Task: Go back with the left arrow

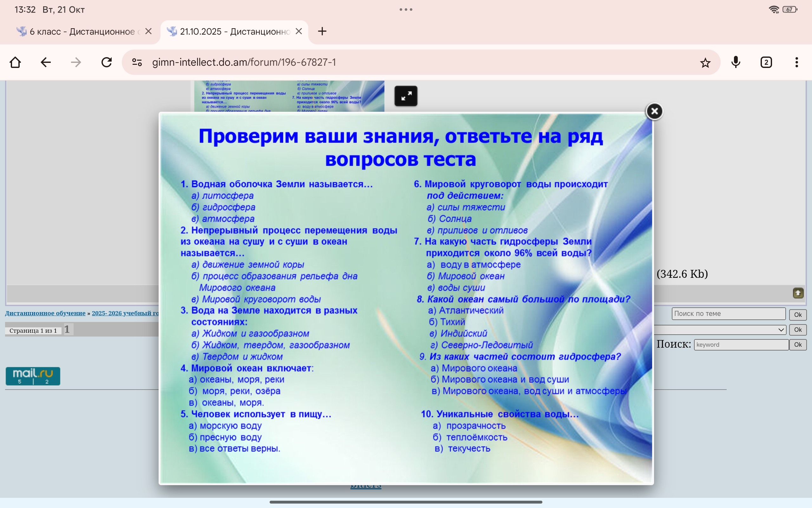Action: tap(46, 63)
